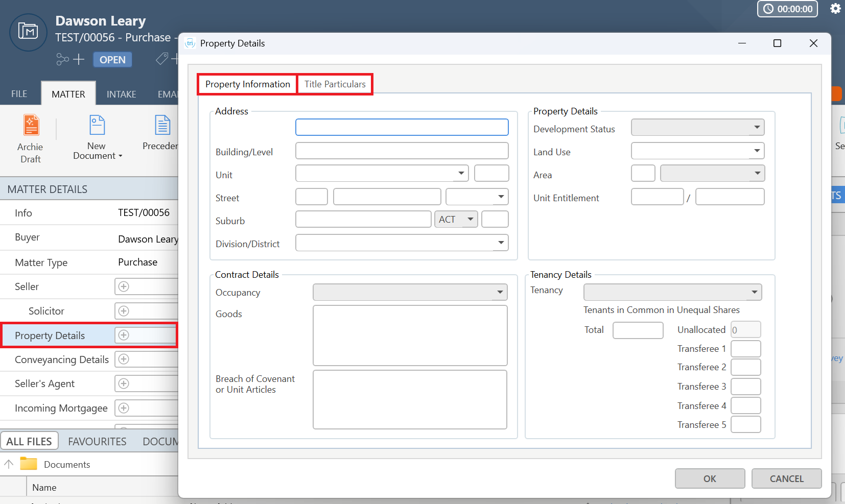Click the Transferee 3 input field
This screenshot has height=504, width=845.
(x=746, y=387)
